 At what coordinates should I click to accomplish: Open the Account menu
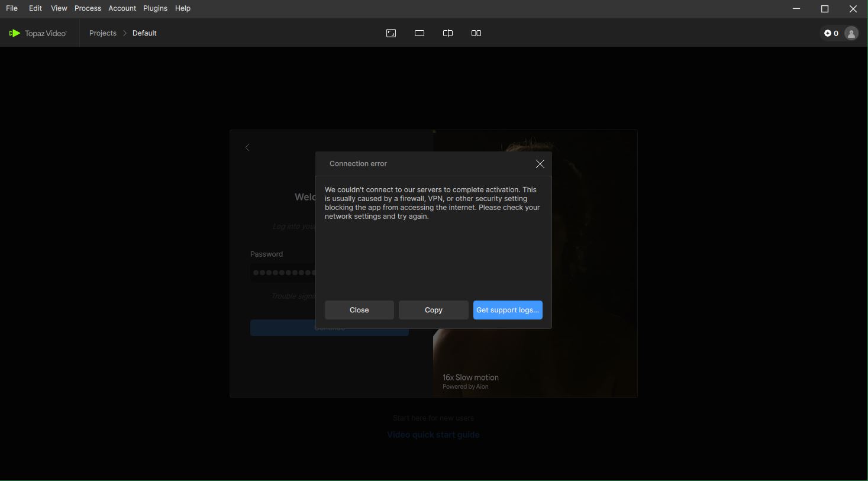pyautogui.click(x=122, y=8)
